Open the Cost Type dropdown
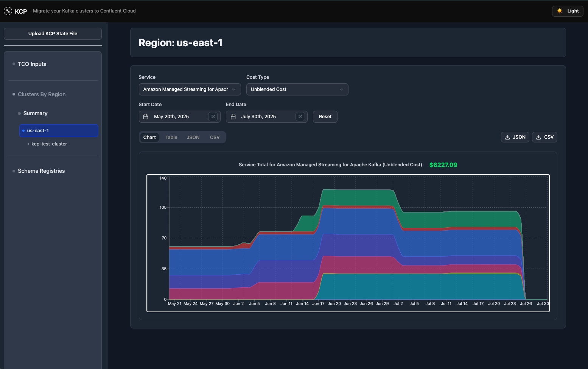588x369 pixels. 297,89
